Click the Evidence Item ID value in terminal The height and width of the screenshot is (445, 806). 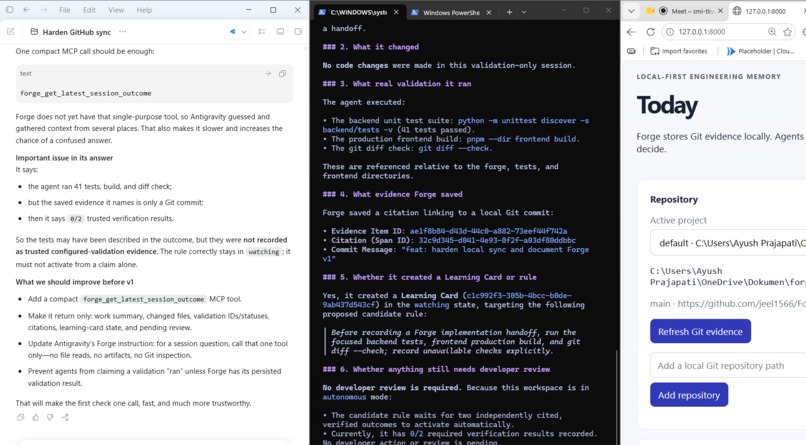(488, 231)
